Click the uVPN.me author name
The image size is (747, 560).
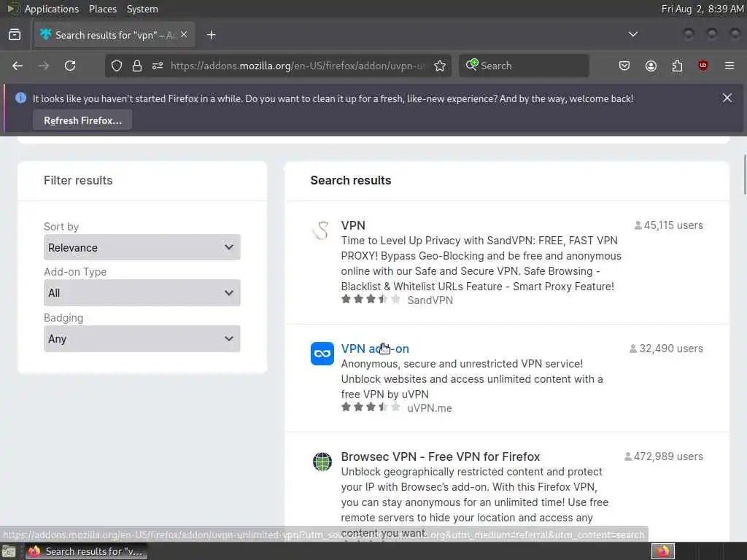tap(429, 408)
